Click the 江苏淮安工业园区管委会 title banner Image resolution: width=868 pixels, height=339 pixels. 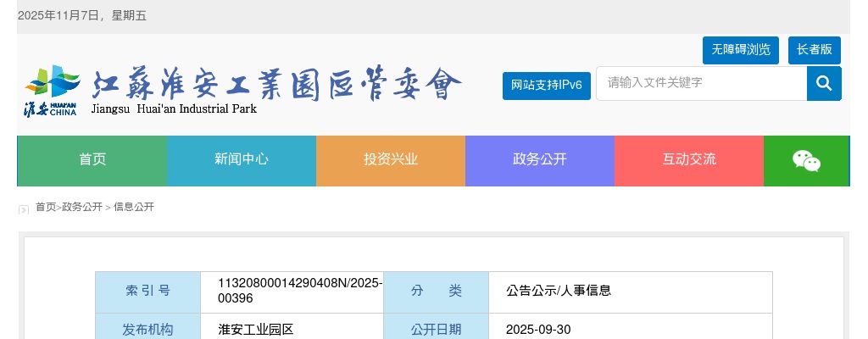click(x=275, y=85)
